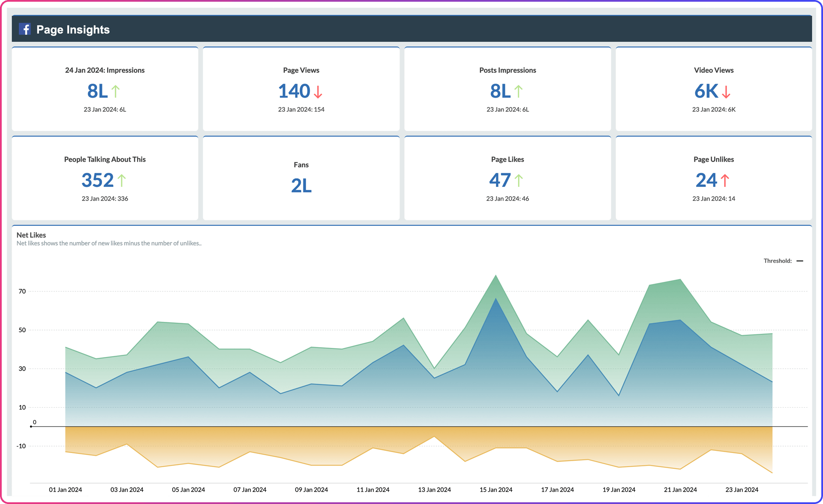Click the down arrow on Video Views

click(x=726, y=93)
